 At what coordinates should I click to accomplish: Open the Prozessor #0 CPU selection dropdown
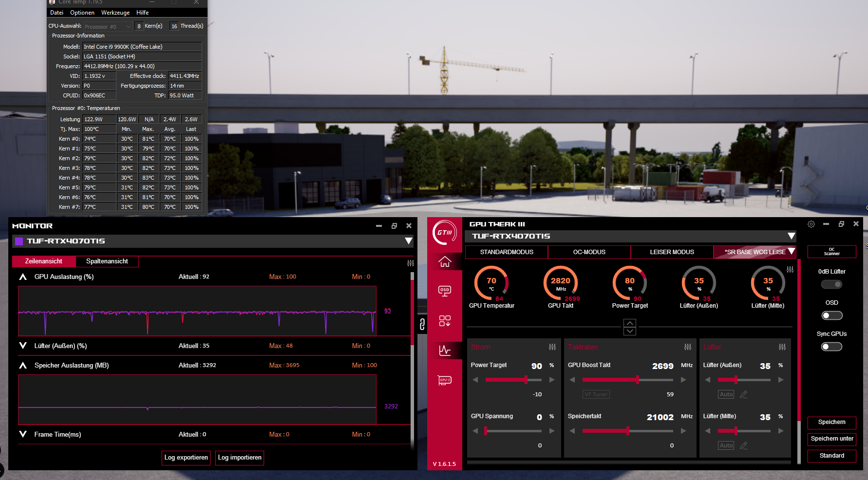tap(108, 26)
